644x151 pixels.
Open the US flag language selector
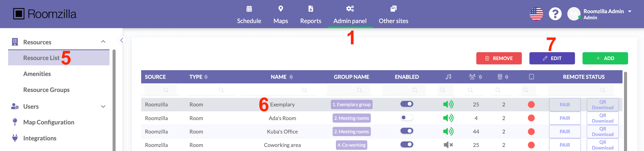click(x=536, y=14)
